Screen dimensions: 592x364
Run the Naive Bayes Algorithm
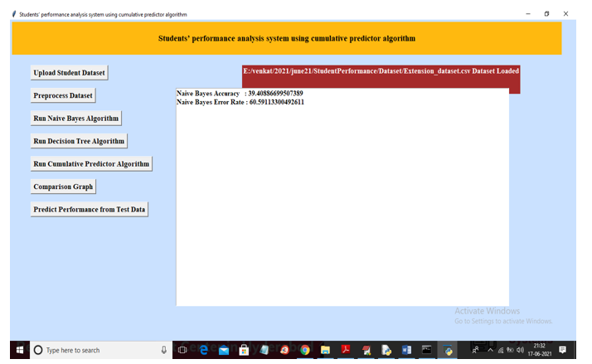pyautogui.click(x=75, y=119)
